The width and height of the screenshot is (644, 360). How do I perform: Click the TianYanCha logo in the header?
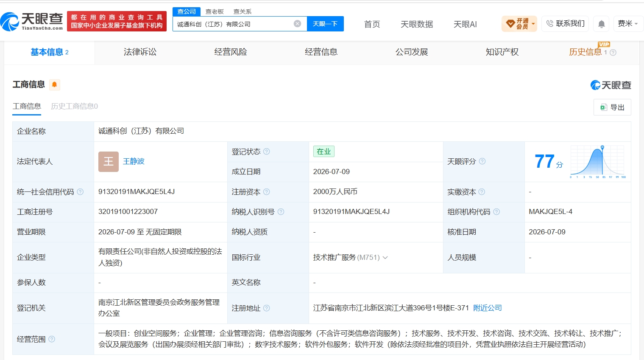[32, 21]
